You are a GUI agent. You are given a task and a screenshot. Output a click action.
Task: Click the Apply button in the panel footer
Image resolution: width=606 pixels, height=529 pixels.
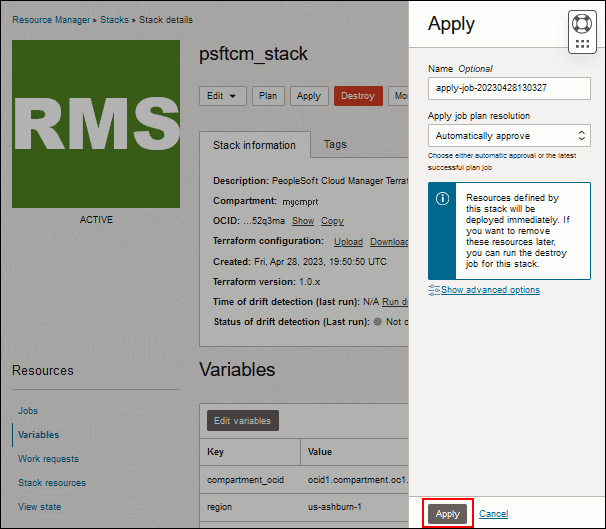point(448,514)
